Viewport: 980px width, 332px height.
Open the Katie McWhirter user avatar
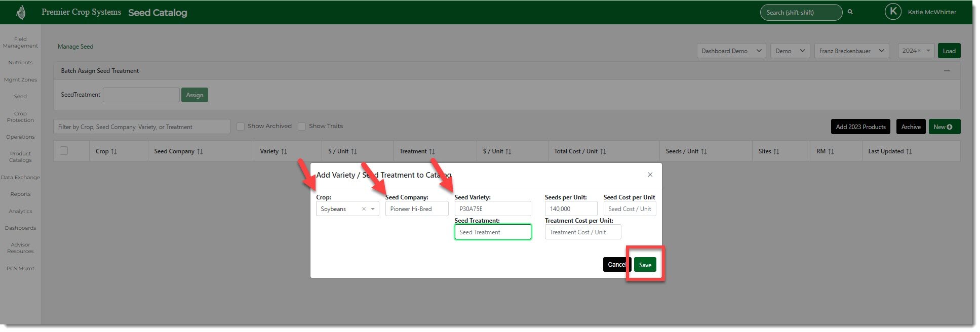point(892,12)
